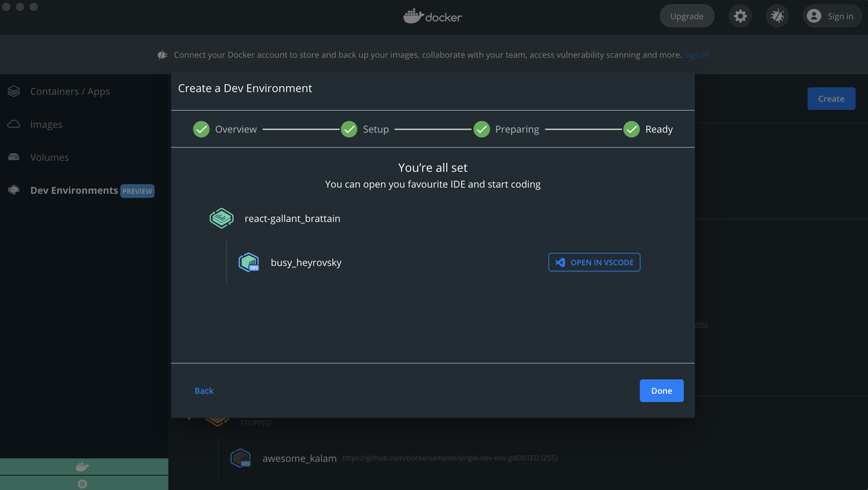Click the Done button

click(x=661, y=391)
